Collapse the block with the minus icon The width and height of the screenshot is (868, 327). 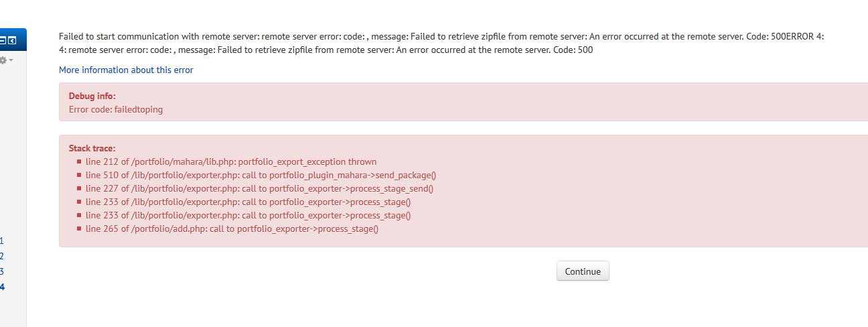pyautogui.click(x=3, y=40)
